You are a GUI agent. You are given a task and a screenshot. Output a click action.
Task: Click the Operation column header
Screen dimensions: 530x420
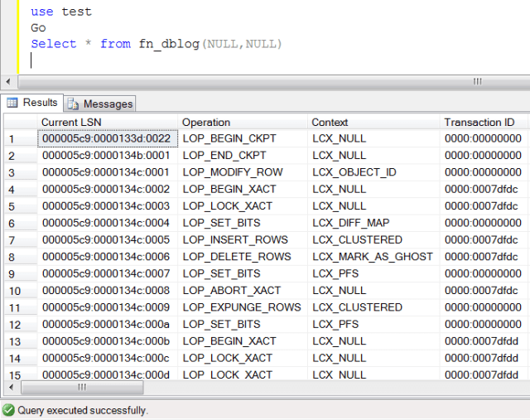(x=206, y=122)
